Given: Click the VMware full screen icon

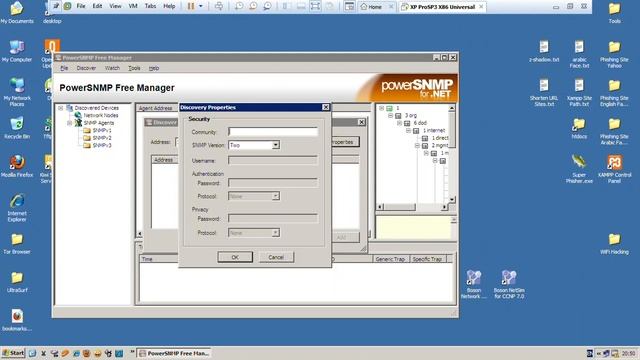Looking at the screenshot, I should click(315, 6).
